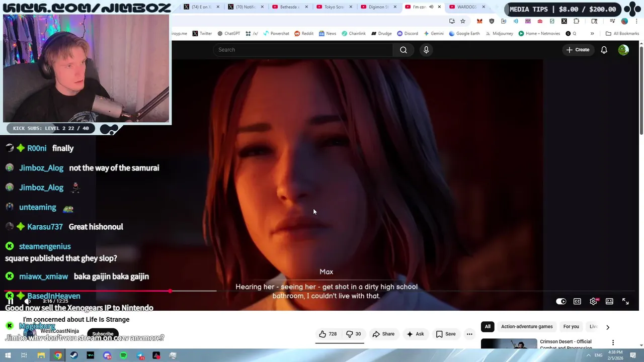Image resolution: width=644 pixels, height=362 pixels.
Task: Click the YouTube search magnifier button
Action: [x=404, y=50]
